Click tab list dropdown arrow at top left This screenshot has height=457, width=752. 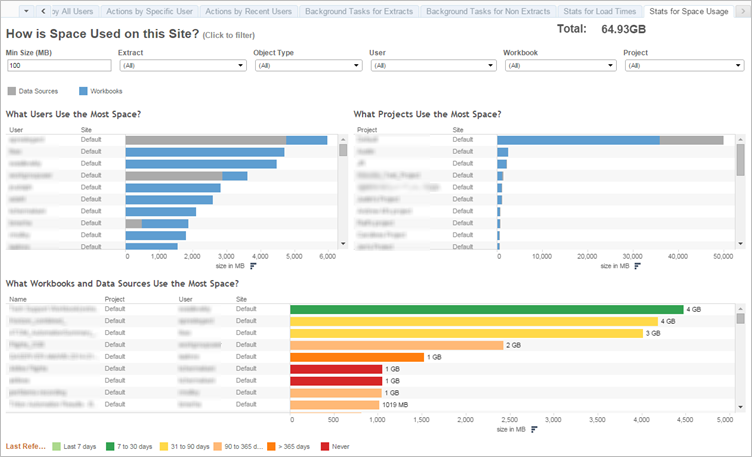pos(26,11)
